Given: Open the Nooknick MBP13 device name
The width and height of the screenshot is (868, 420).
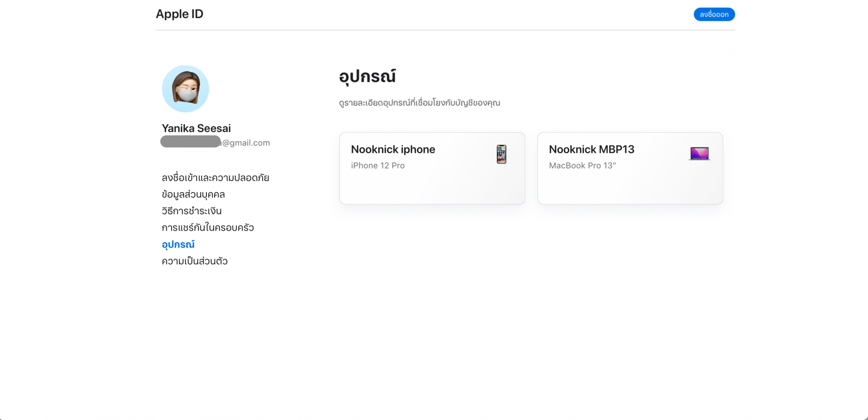Looking at the screenshot, I should click(x=591, y=149).
